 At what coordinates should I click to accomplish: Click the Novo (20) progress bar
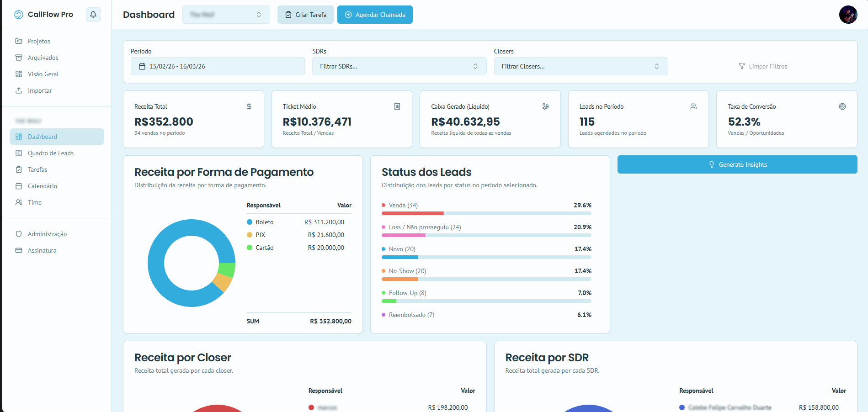pos(486,257)
